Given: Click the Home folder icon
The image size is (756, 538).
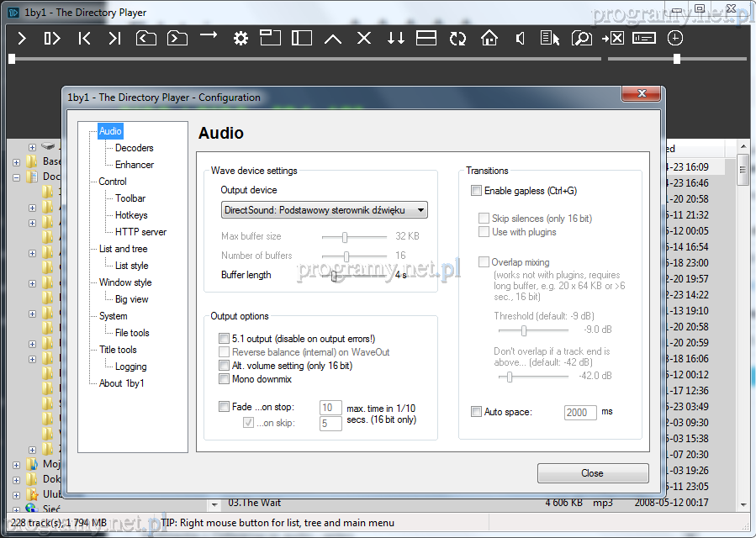Looking at the screenshot, I should point(489,38).
